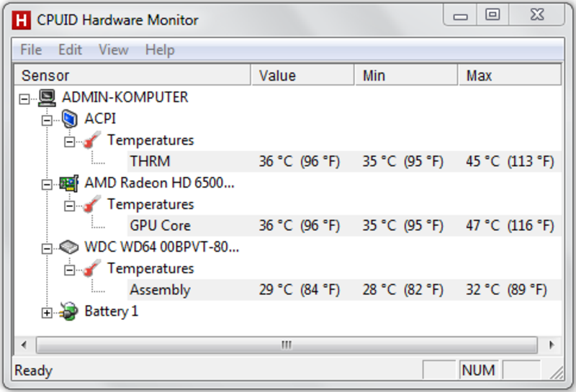Collapse the WDC WD64 drive node
Screen dimensions: 576x392
(x=47, y=248)
